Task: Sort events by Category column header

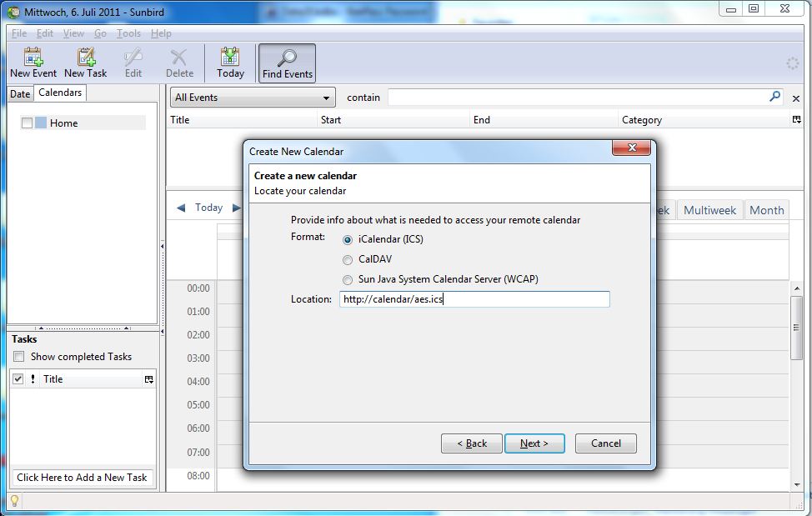Action: point(704,120)
